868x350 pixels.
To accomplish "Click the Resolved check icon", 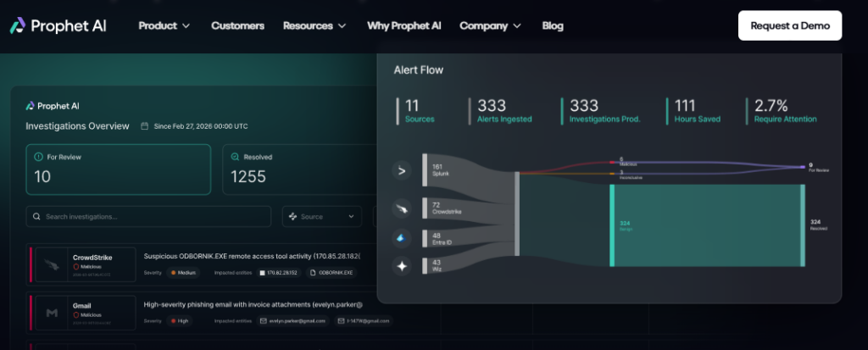I will [x=235, y=158].
